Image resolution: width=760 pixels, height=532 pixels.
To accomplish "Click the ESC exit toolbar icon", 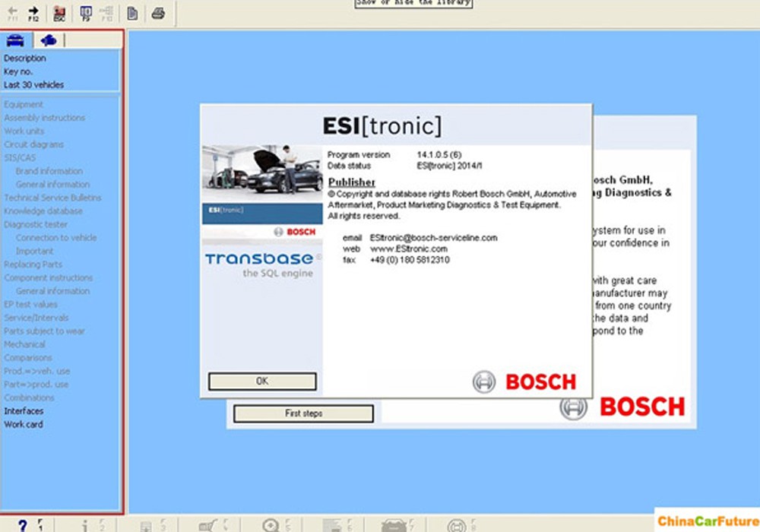I will pyautogui.click(x=59, y=13).
